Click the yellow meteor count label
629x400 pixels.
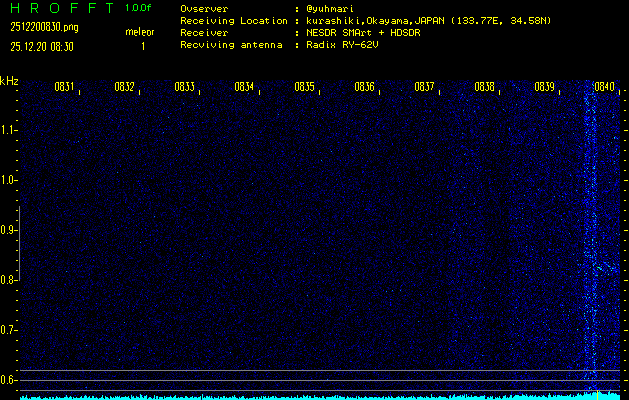point(140,32)
